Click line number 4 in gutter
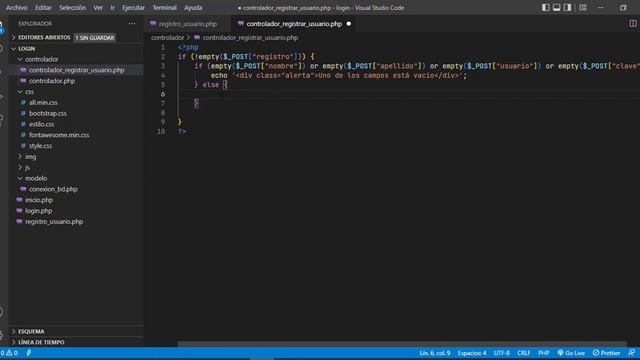The height and width of the screenshot is (360, 640). [163, 76]
